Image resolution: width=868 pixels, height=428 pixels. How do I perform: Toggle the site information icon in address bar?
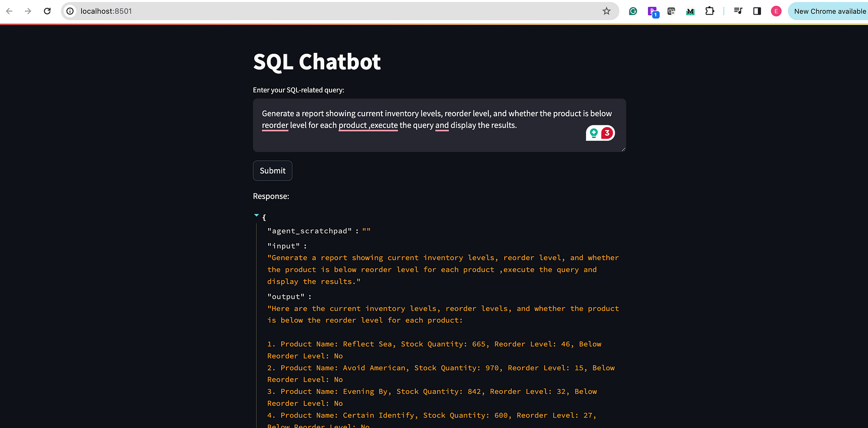[69, 11]
